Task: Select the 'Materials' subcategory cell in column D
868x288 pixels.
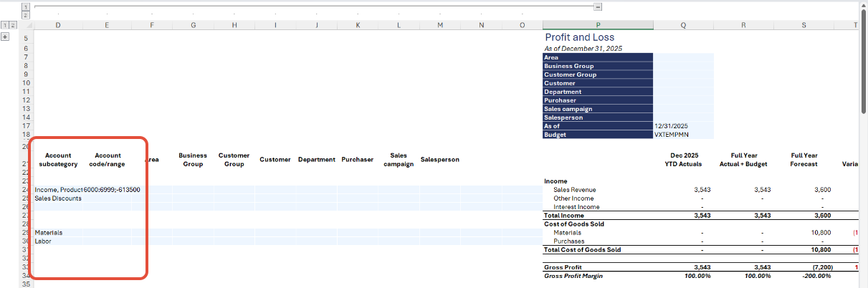Action: tap(58, 233)
